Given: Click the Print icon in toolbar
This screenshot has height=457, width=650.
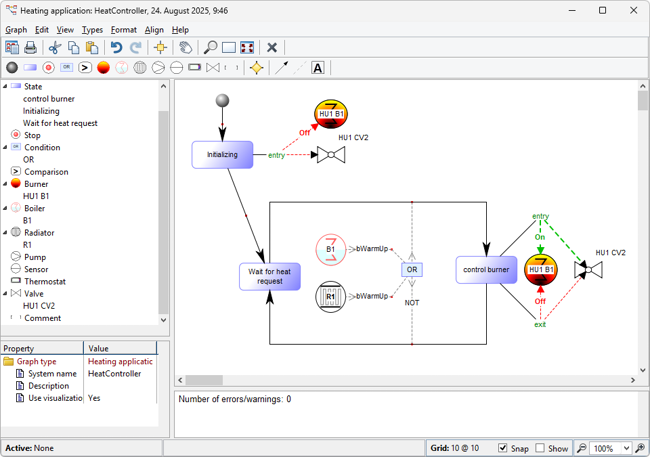Looking at the screenshot, I should pyautogui.click(x=30, y=47).
